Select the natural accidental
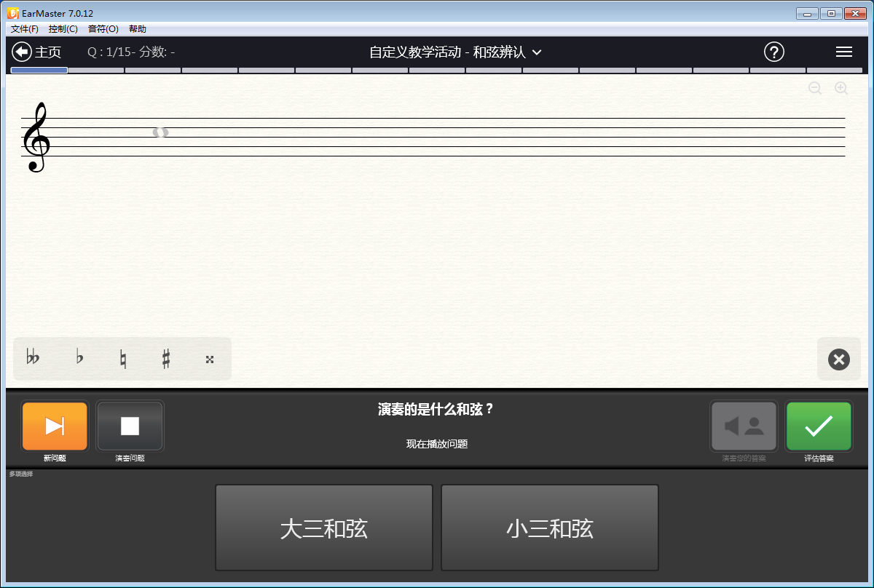 click(123, 359)
